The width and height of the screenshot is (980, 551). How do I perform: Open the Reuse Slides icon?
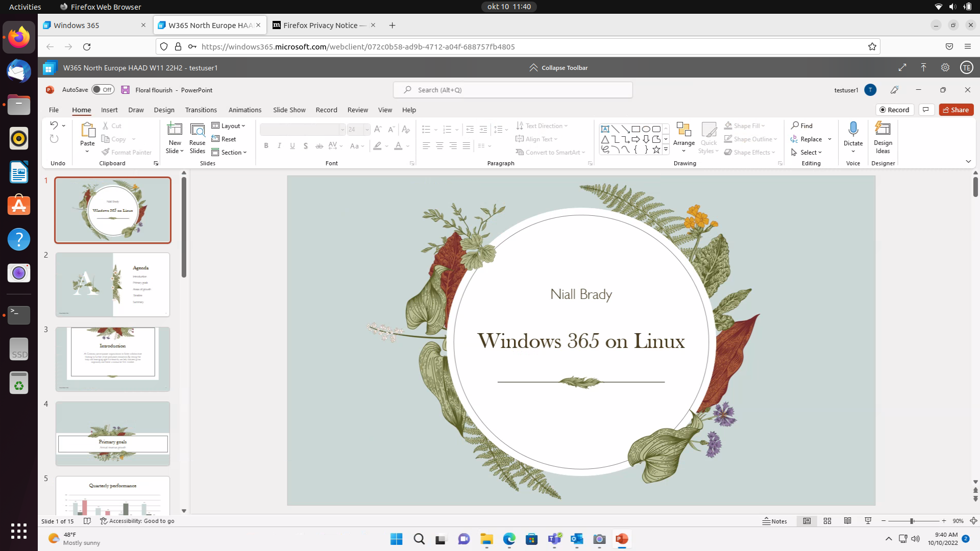(198, 130)
